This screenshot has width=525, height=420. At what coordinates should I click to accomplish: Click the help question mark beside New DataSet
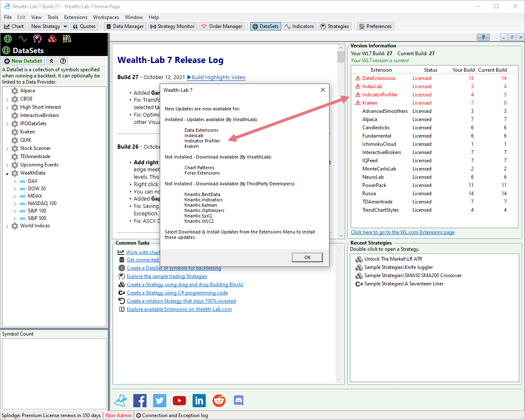(x=63, y=61)
